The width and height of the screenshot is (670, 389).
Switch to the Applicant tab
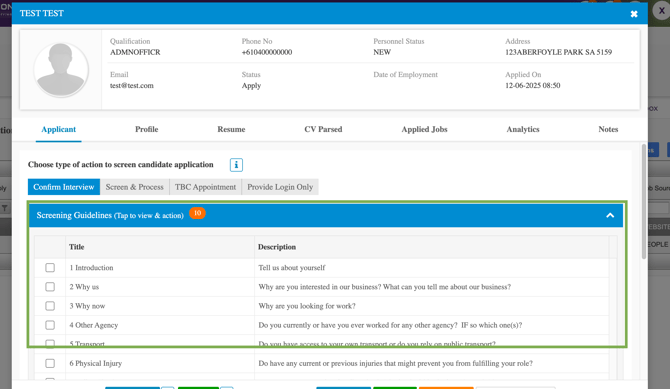pos(59,130)
